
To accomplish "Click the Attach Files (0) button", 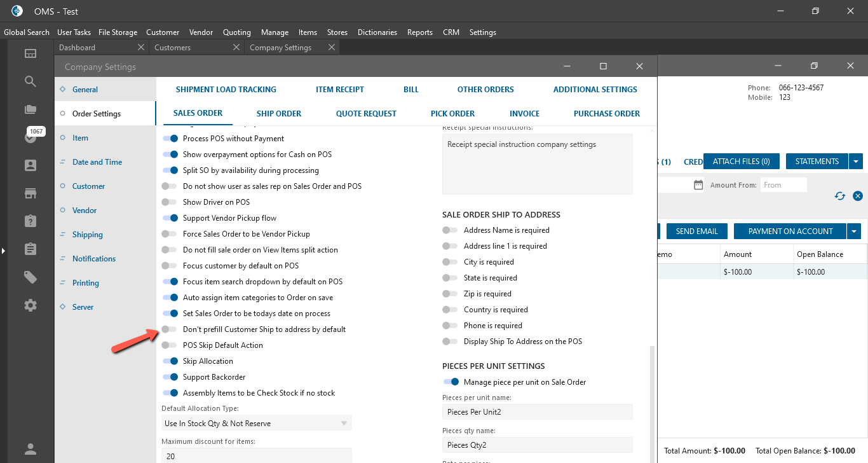I will click(x=741, y=162).
